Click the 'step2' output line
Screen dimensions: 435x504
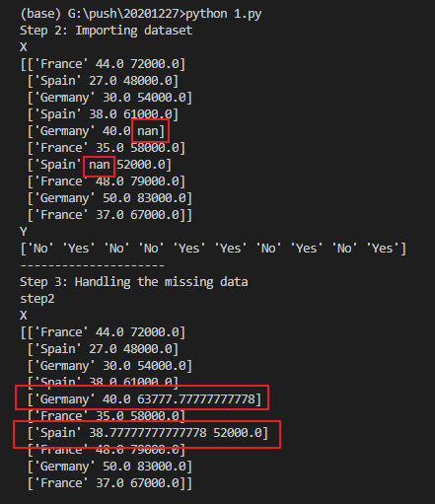(37, 299)
